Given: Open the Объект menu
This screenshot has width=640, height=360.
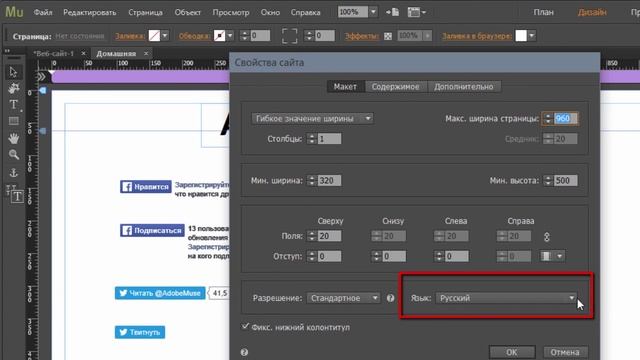Looking at the screenshot, I should [x=188, y=12].
